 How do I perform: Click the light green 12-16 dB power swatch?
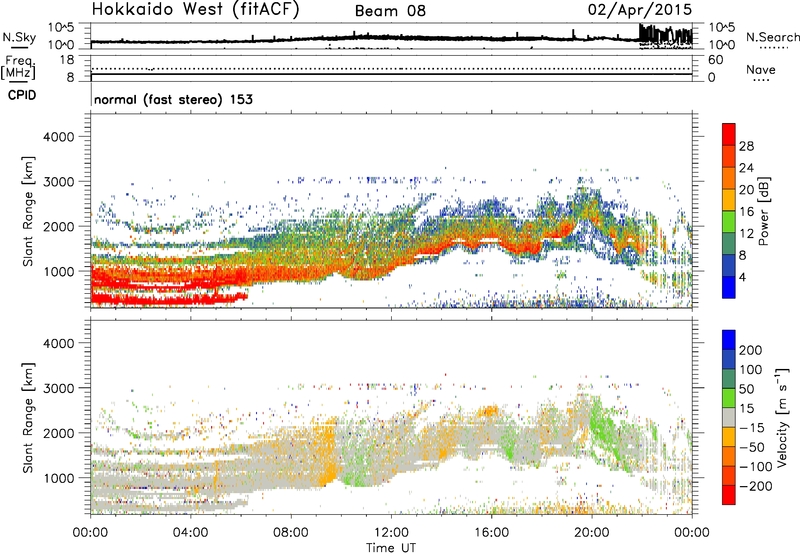point(729,221)
